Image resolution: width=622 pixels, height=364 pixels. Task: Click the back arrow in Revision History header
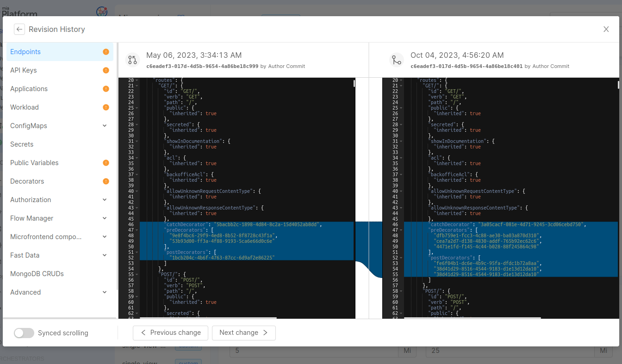click(19, 29)
